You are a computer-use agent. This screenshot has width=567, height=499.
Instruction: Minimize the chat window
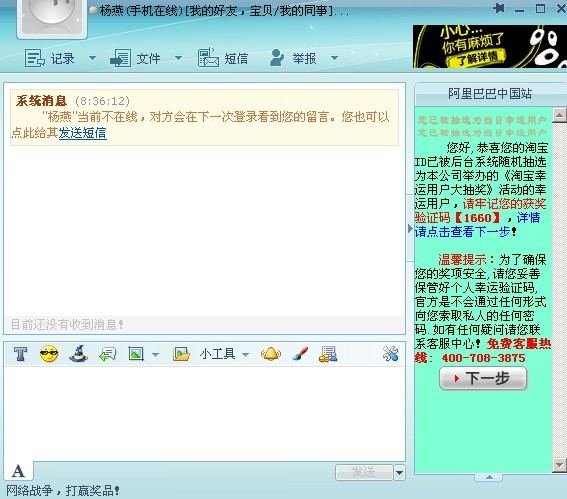tap(520, 9)
